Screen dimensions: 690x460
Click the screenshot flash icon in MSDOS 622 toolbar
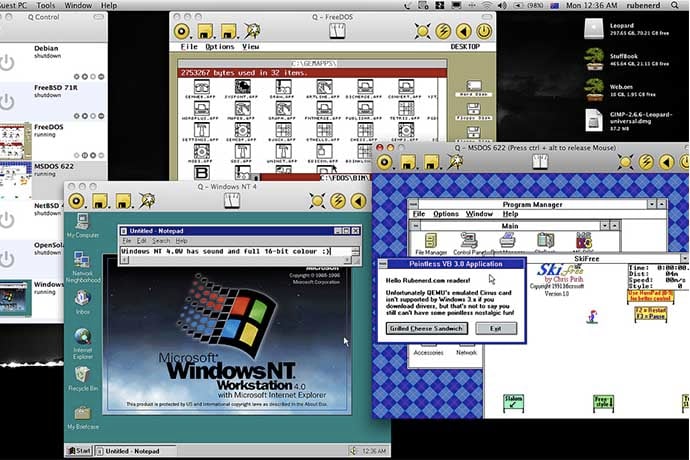pos(455,162)
